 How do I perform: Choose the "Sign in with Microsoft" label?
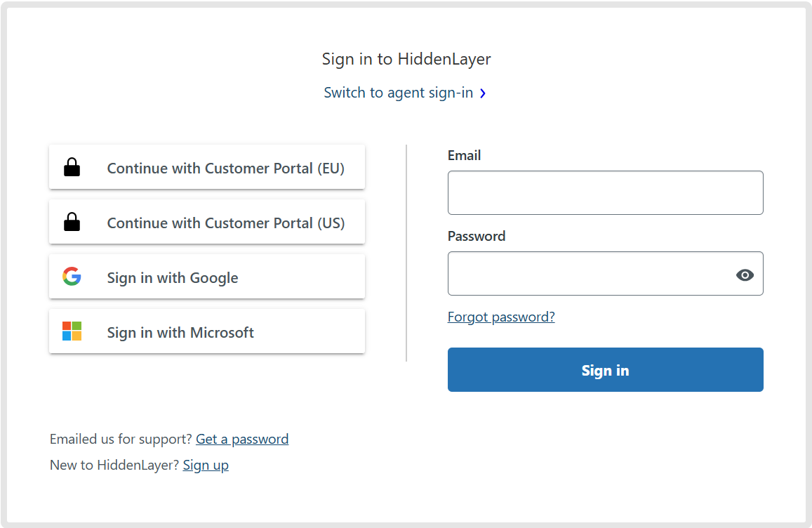tap(180, 333)
